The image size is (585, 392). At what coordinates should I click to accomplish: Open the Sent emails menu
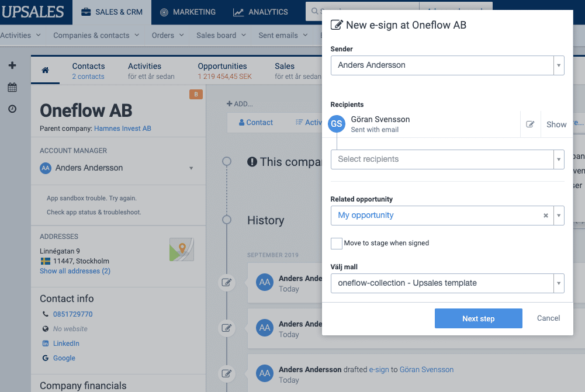coord(283,36)
